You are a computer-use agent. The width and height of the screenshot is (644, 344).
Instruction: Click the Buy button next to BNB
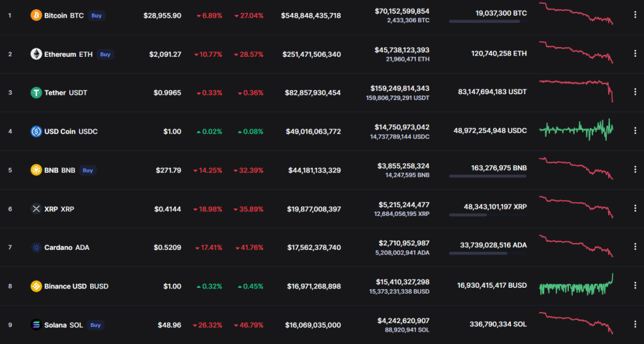pyautogui.click(x=88, y=170)
